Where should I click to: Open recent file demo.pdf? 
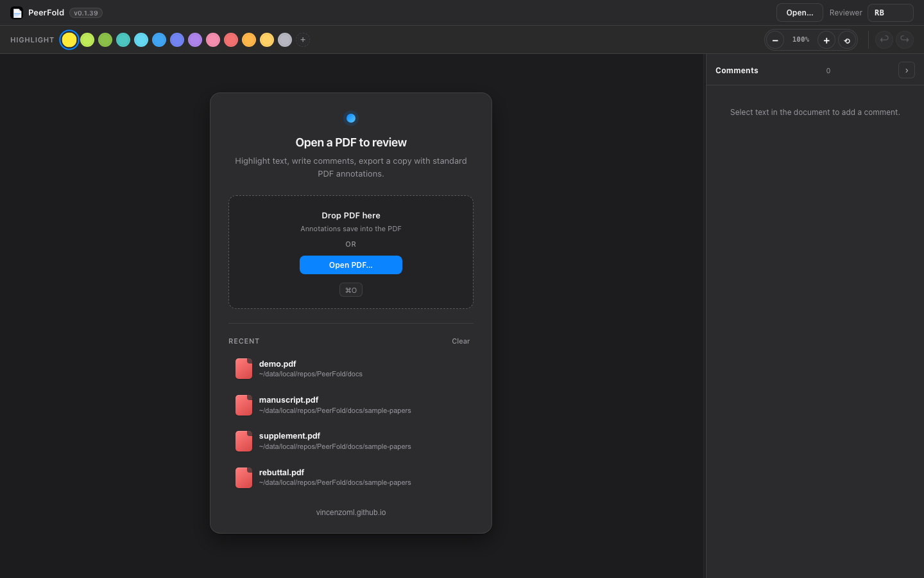[x=351, y=369]
